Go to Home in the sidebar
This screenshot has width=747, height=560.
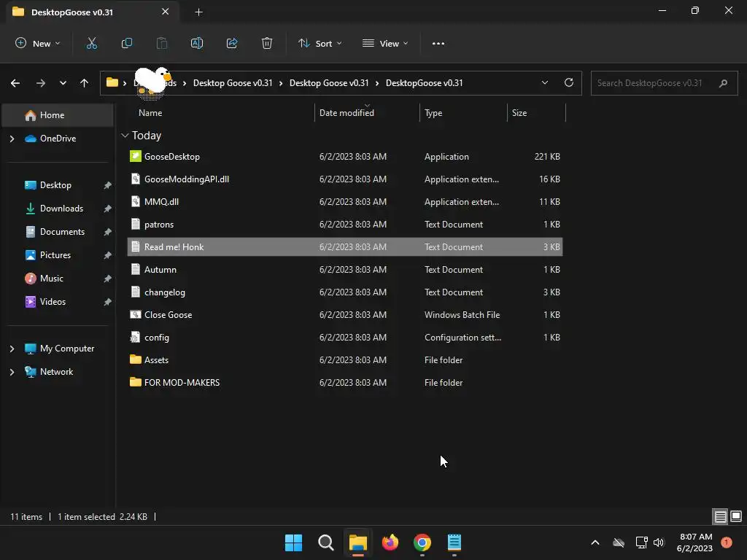point(58,115)
